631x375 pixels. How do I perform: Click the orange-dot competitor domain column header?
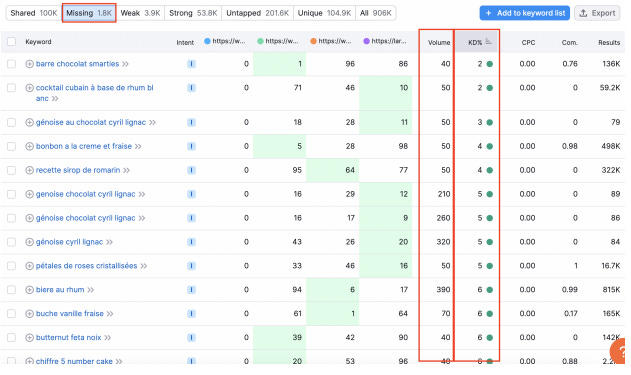coord(331,41)
